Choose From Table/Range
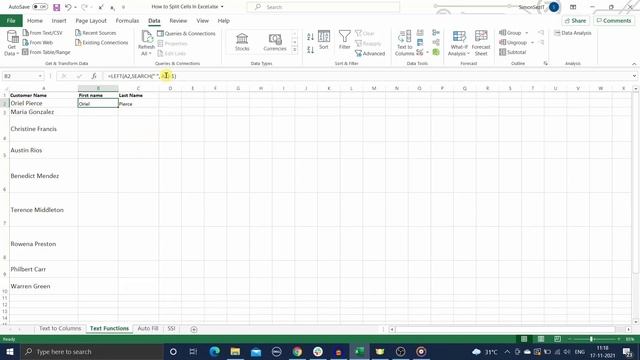640x360 pixels. tap(47, 52)
